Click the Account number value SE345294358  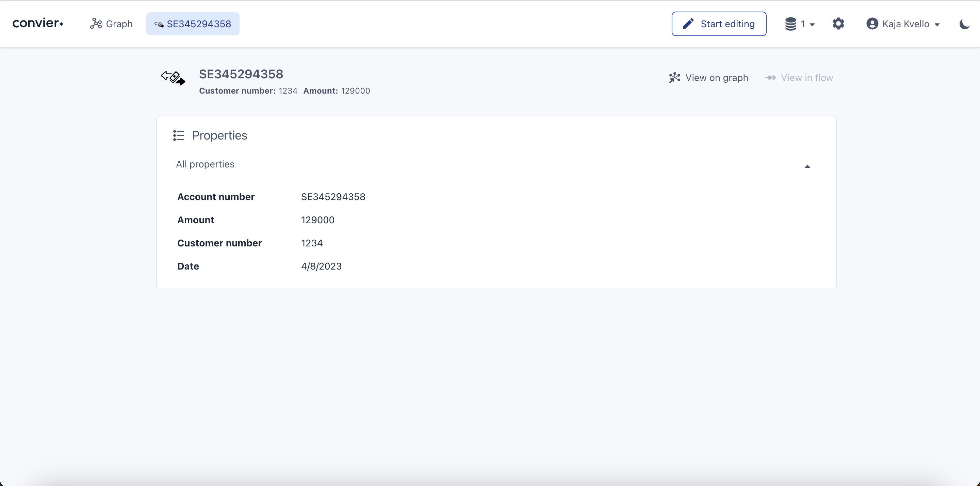coord(333,197)
